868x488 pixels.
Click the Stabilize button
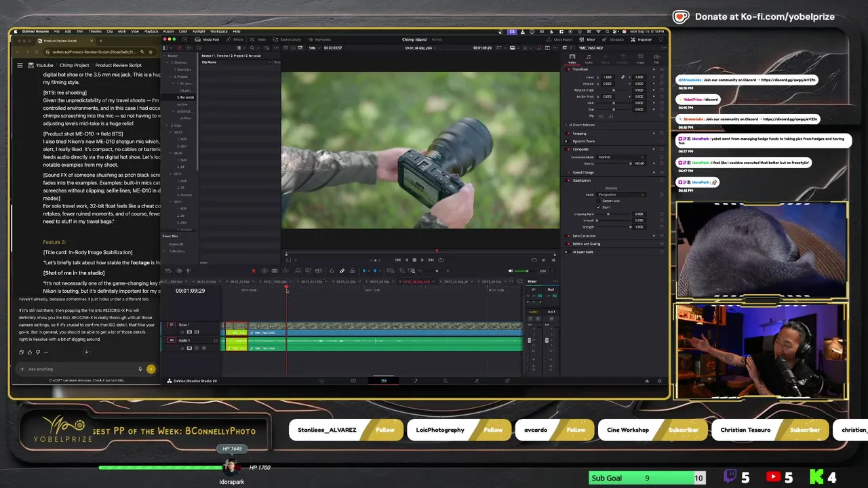coord(611,188)
